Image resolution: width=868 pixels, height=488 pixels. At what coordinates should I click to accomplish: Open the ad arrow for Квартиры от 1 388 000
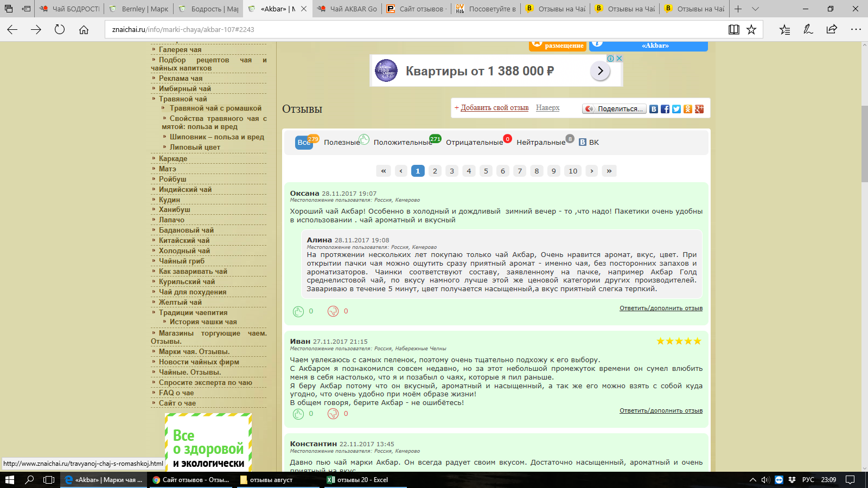pos(600,70)
